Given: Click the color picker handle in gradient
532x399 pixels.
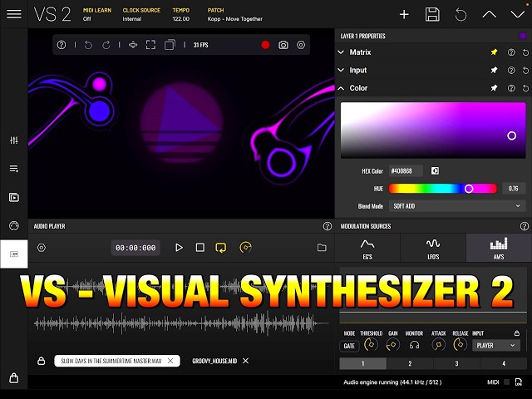Looking at the screenshot, I should click(x=512, y=135).
